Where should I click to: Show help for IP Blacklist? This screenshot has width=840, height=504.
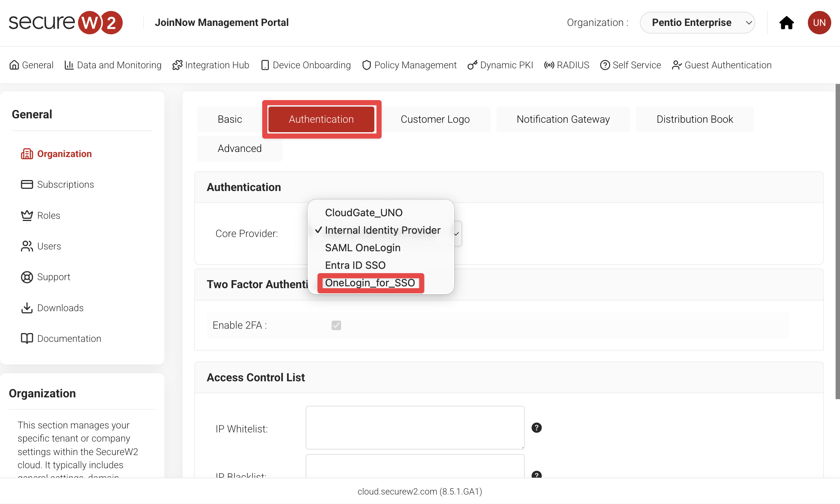537,475
